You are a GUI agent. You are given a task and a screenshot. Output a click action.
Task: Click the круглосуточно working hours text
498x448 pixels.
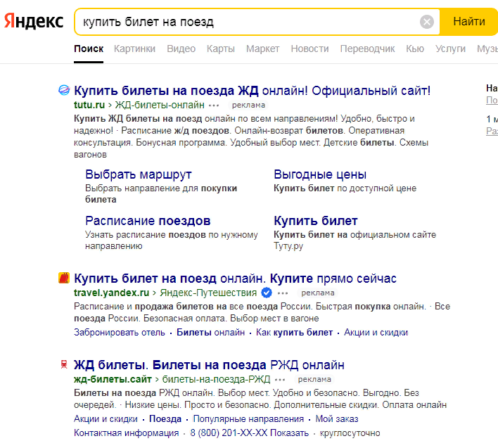(x=350, y=433)
